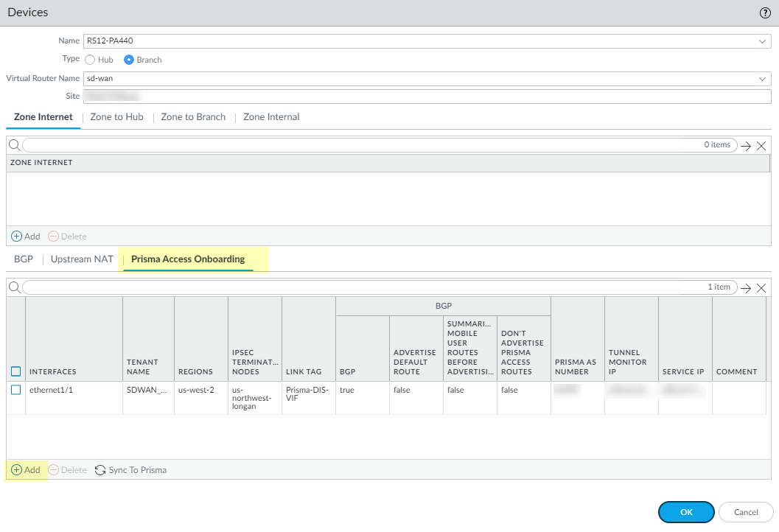Expand the Name dropdown showing RS12-PA440
Viewport: 779px width, 532px height.
click(x=763, y=41)
